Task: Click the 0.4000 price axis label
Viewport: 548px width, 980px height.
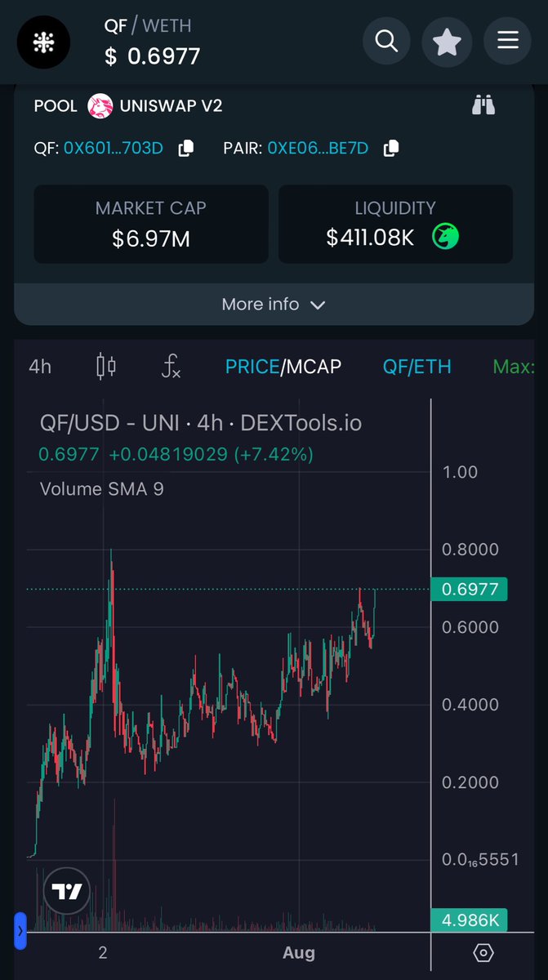Action: 470,705
